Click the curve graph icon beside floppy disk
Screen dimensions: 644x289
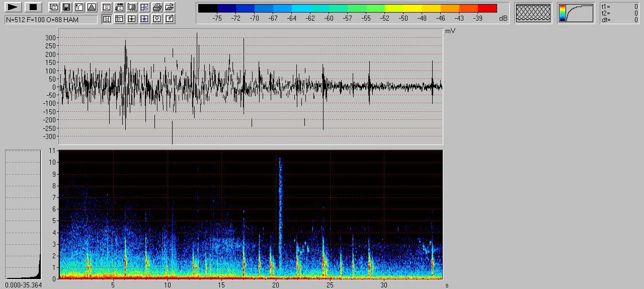pyautogui.click(x=78, y=7)
